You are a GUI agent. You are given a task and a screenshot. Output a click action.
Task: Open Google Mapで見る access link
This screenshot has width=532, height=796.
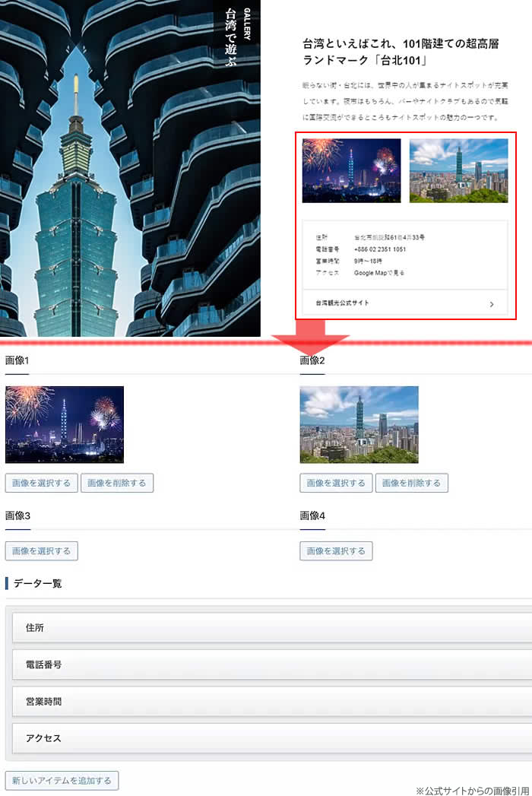[x=379, y=273]
